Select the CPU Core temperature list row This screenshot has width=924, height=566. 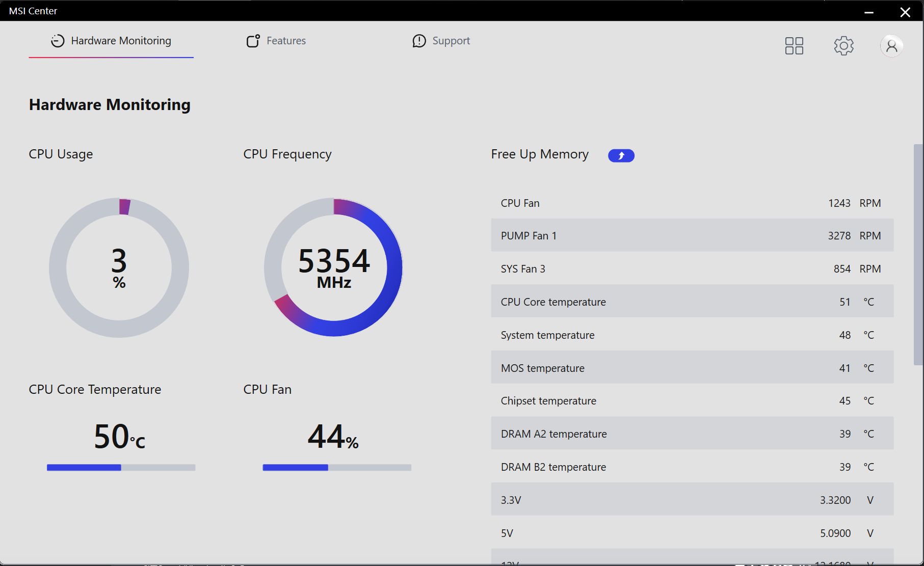tap(692, 302)
